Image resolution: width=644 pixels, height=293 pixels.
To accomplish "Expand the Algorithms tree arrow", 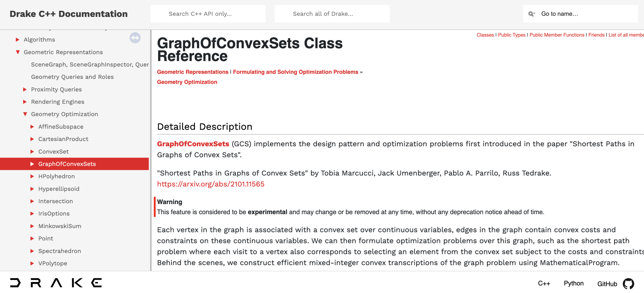I will pyautogui.click(x=18, y=40).
